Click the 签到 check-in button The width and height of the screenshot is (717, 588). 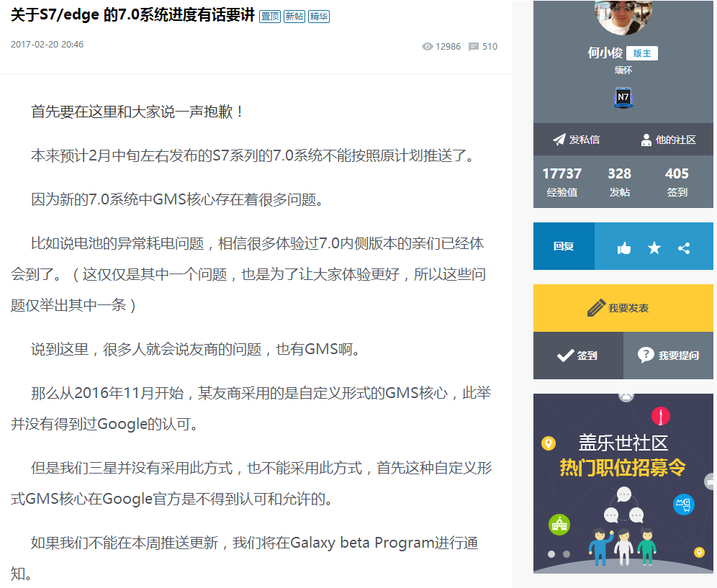coord(578,356)
